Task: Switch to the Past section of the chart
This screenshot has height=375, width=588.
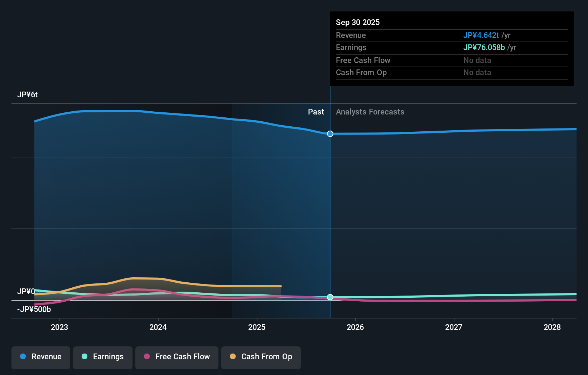Action: tap(315, 112)
